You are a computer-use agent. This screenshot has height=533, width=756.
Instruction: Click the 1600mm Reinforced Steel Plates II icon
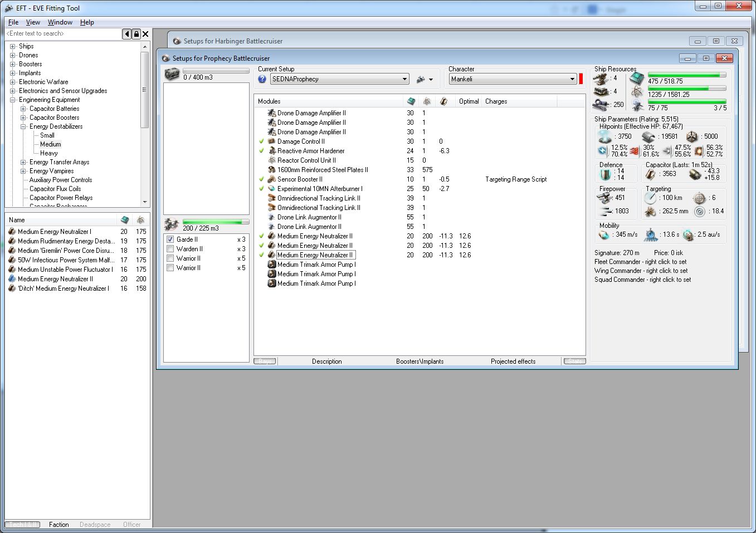coord(272,170)
